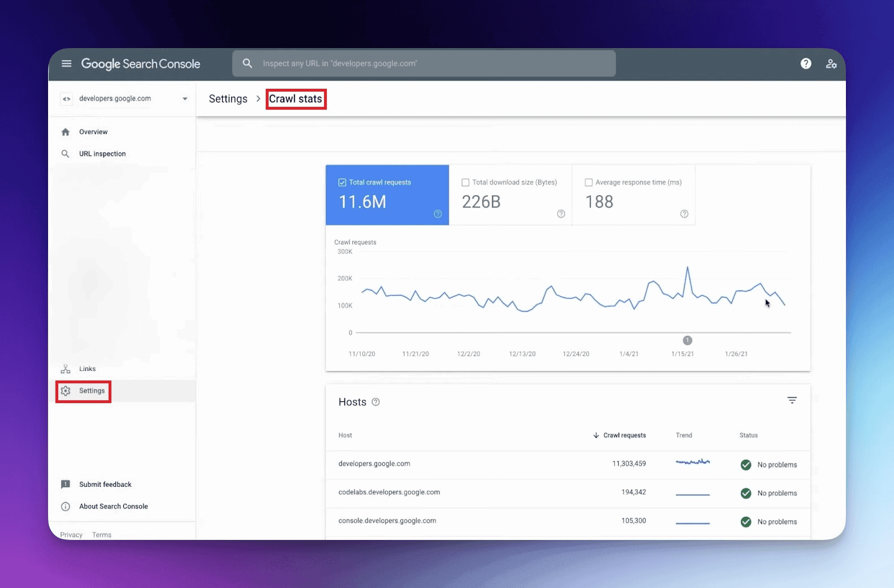Click Settings in the breadcrumb

(x=228, y=99)
